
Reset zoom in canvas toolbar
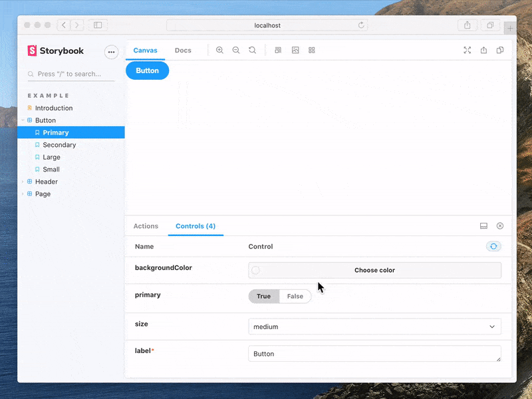pos(252,51)
